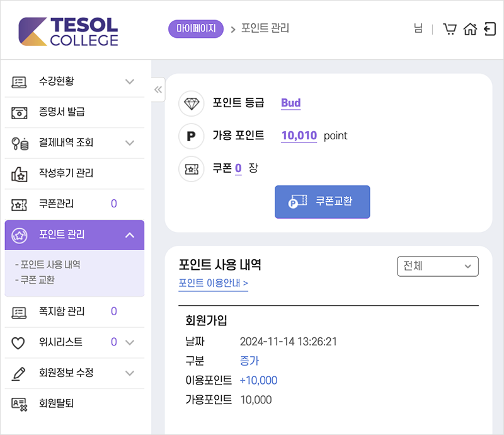The height and width of the screenshot is (435, 504).
Task: Open the 포인트 이용안내 link
Action: 213,283
